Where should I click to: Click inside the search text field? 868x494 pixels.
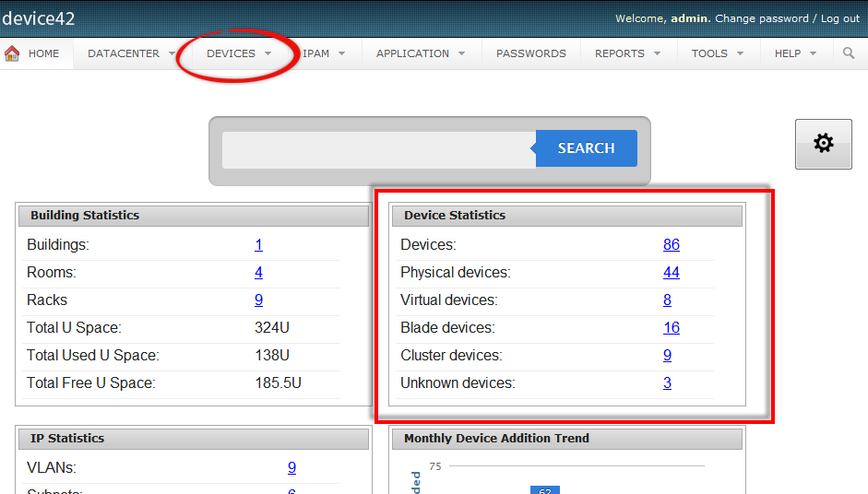point(378,149)
